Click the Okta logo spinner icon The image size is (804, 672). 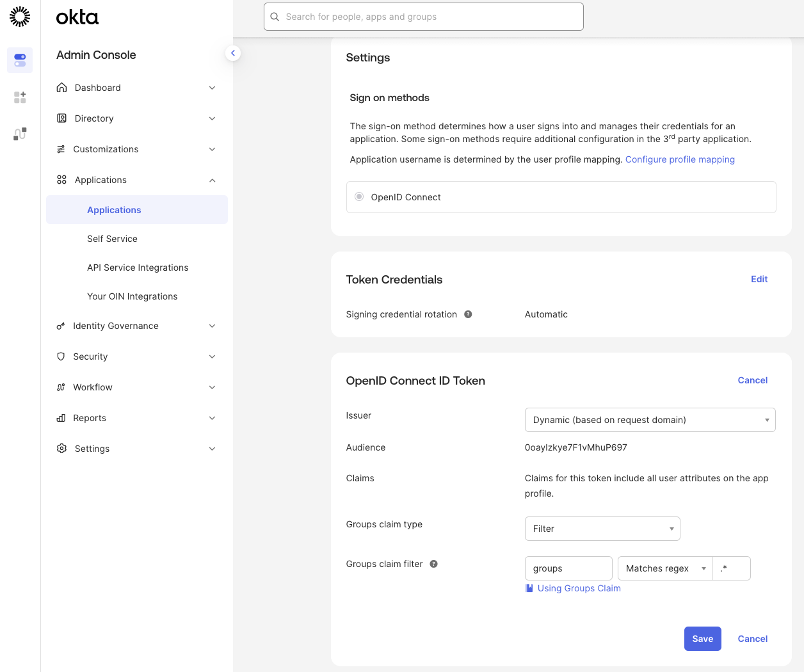pos(19,17)
